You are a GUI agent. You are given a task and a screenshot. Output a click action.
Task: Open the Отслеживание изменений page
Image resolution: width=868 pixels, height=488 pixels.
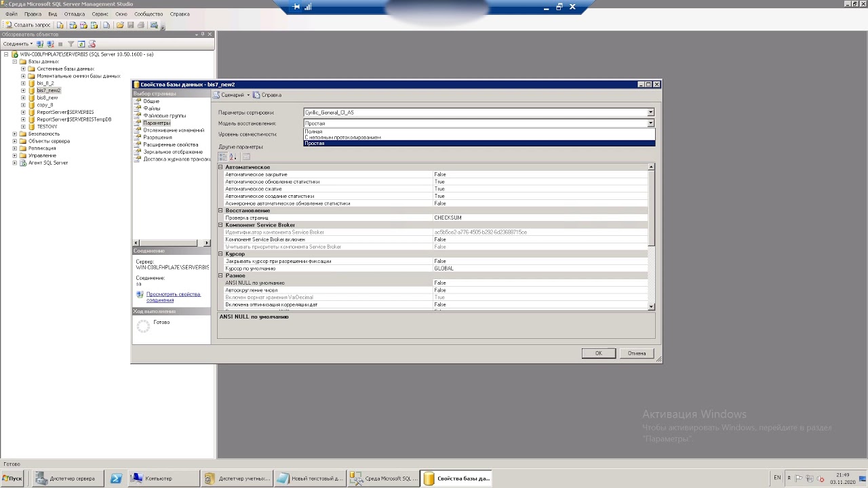pos(173,130)
